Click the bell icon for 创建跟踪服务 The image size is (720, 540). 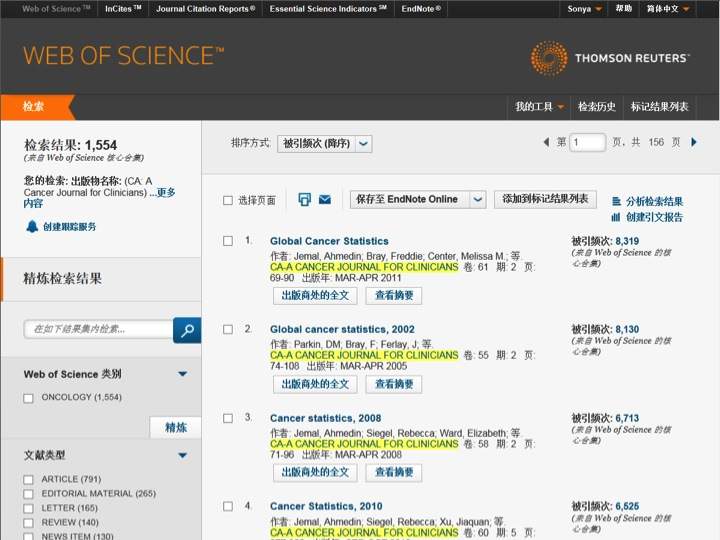[32, 226]
